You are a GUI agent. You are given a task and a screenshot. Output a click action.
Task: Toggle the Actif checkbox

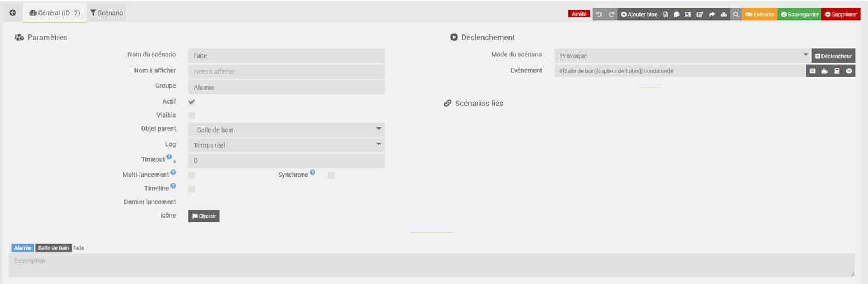192,102
